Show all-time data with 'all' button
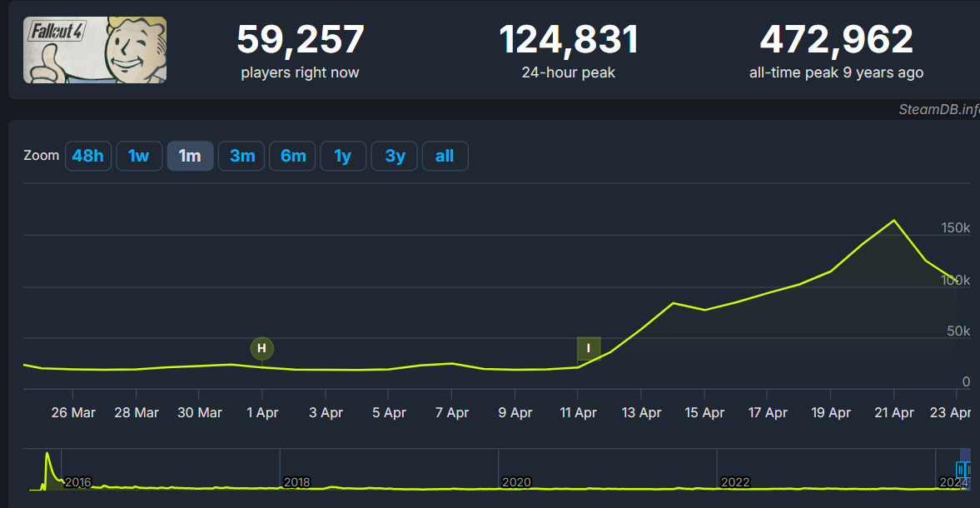This screenshot has height=508, width=980. tap(445, 156)
